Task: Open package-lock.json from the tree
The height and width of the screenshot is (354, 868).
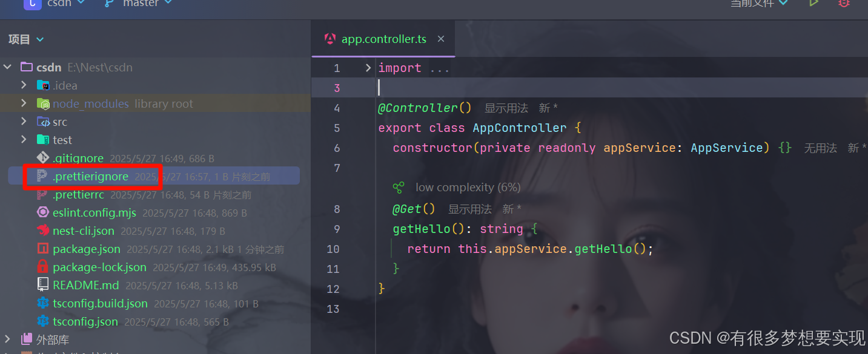Action: (99, 267)
